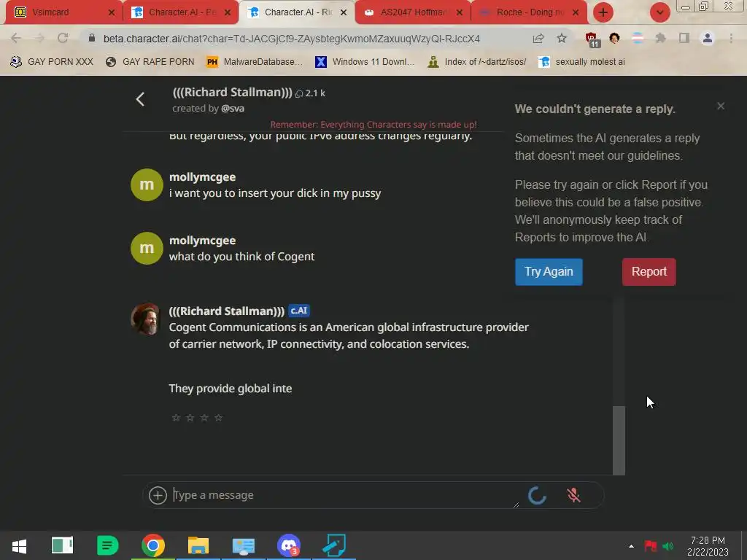Click the Try Again button
Image resolution: width=747 pixels, height=560 pixels.
coord(549,272)
